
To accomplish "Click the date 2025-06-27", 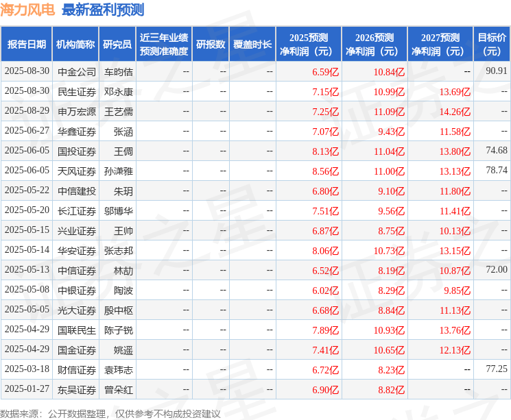I will [27, 131].
